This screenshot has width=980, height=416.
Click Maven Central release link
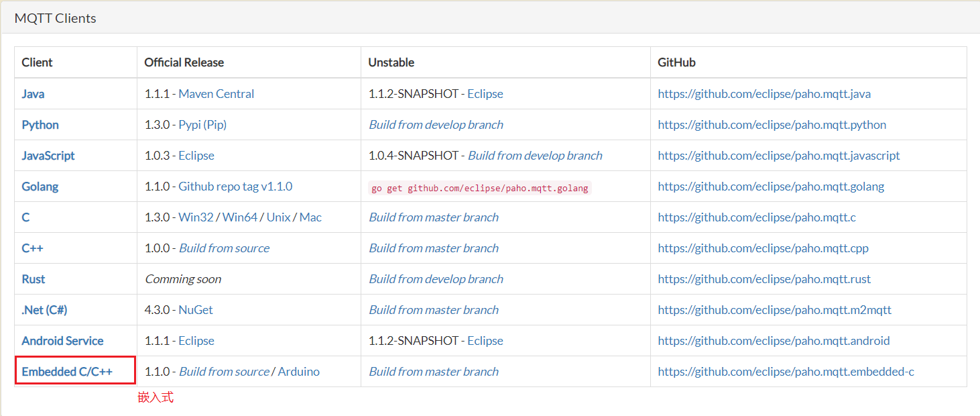point(216,94)
